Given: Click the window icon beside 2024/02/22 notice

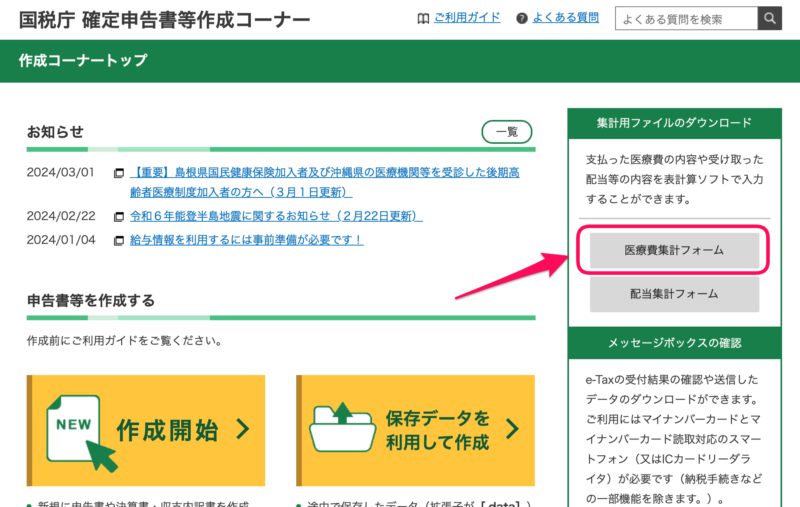Looking at the screenshot, I should (118, 217).
